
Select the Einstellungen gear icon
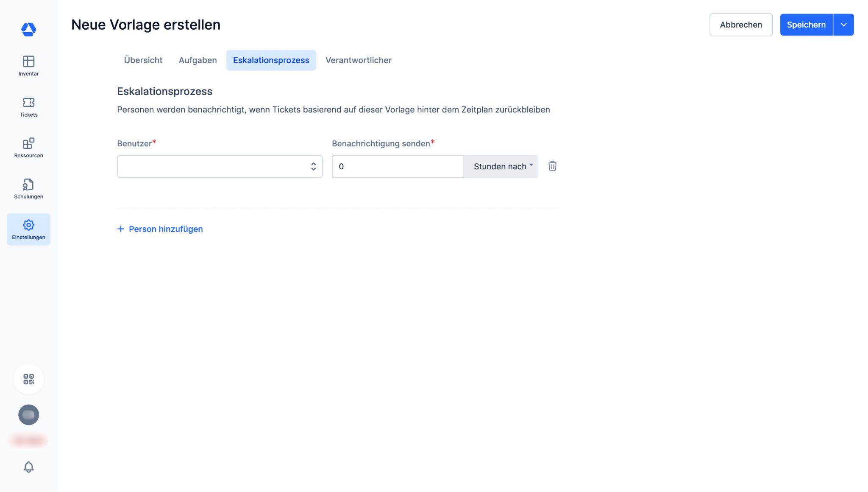tap(28, 229)
